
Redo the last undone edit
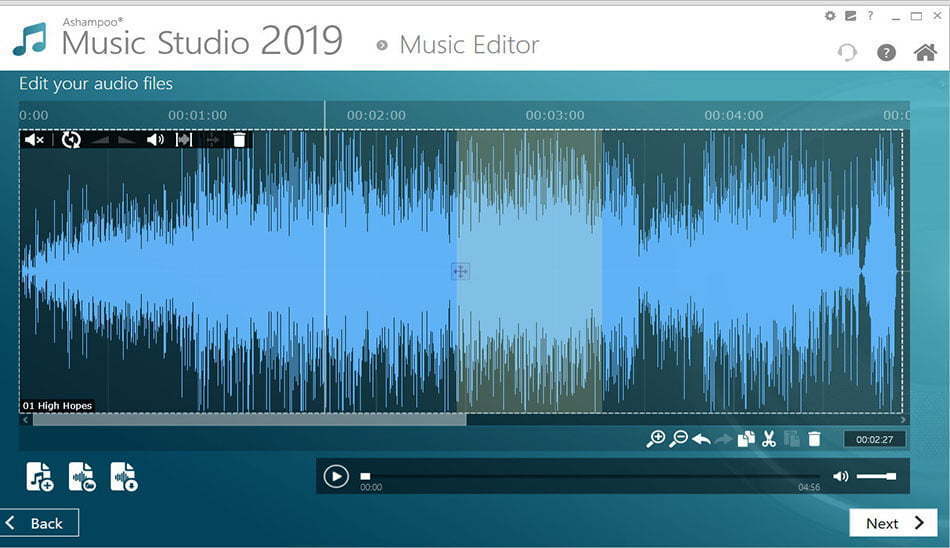coord(723,439)
